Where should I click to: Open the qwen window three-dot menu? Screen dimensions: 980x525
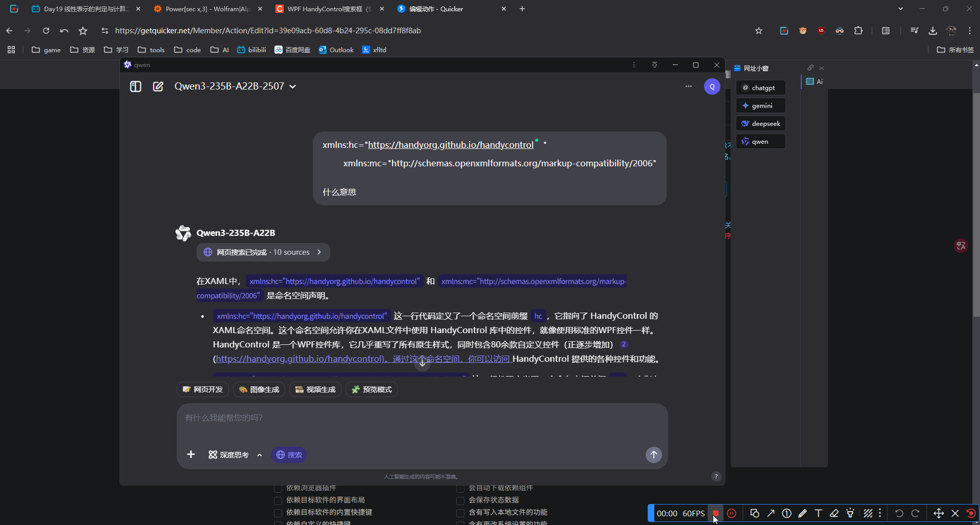click(x=634, y=65)
